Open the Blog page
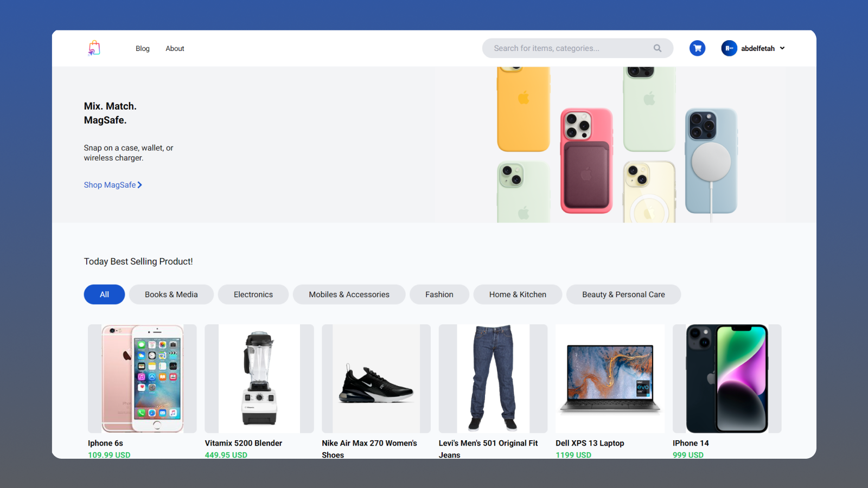The width and height of the screenshot is (868, 488). (143, 48)
